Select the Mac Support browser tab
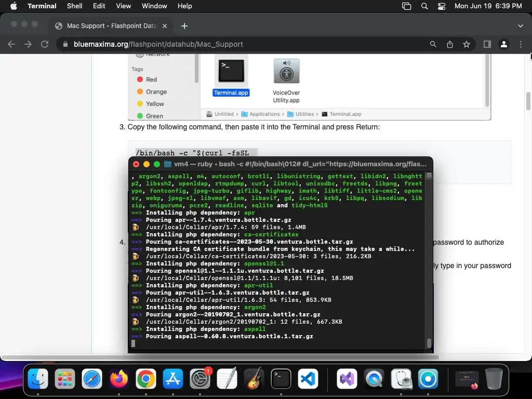 [111, 26]
